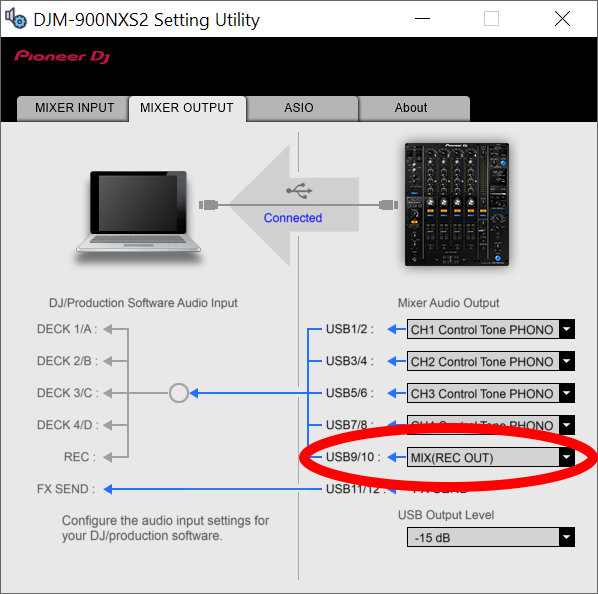Click the DJM mixer device image
The image size is (598, 594).
pyautogui.click(x=457, y=204)
